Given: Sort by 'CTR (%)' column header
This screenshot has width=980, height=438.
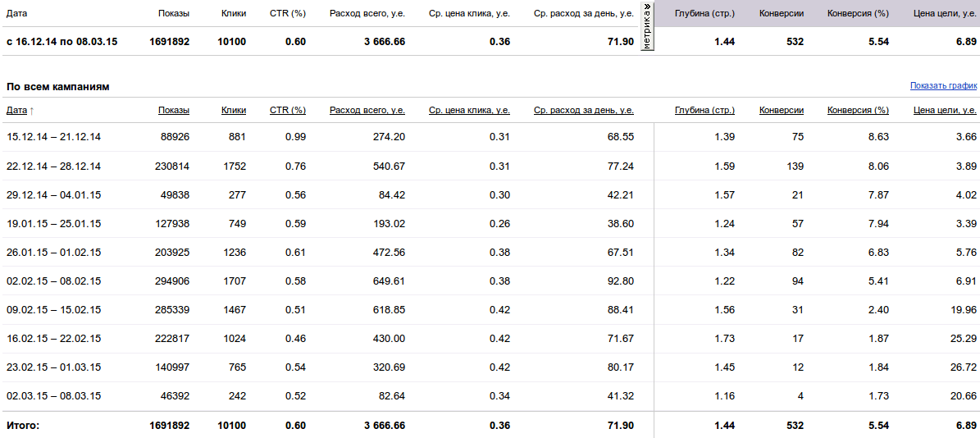Looking at the screenshot, I should [x=288, y=111].
